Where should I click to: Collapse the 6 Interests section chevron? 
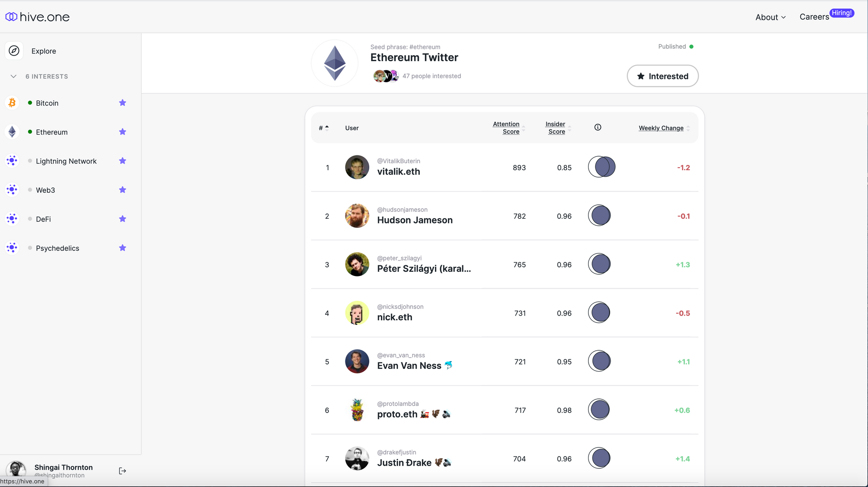point(13,76)
